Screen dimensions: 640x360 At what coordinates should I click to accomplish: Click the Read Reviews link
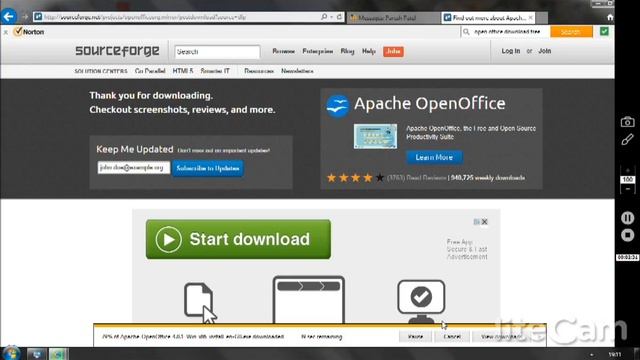426,178
